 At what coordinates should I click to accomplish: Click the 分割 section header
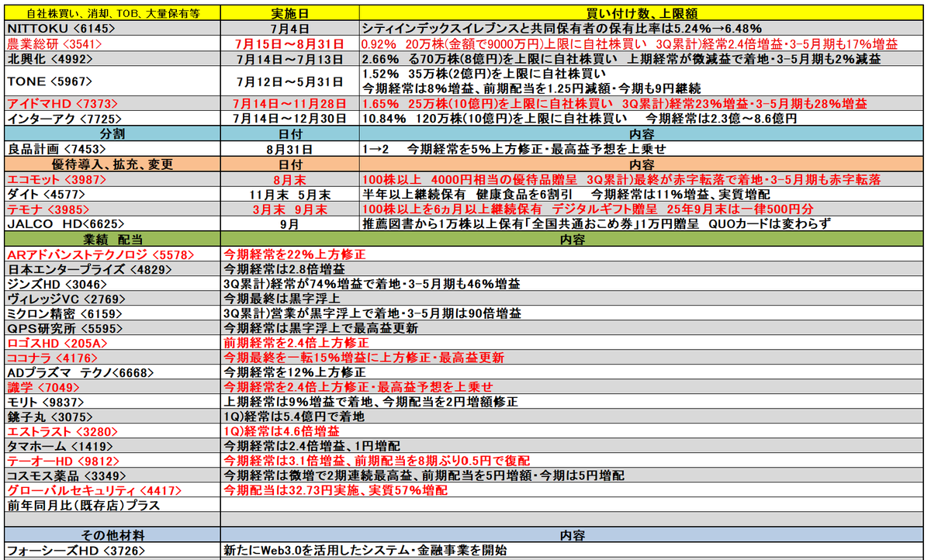(112, 133)
